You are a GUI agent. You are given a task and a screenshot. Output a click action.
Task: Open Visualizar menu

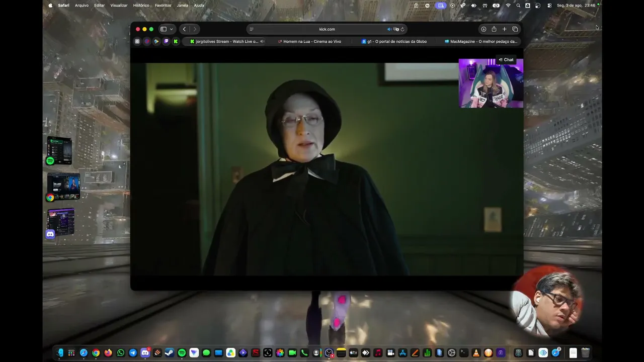(x=119, y=6)
